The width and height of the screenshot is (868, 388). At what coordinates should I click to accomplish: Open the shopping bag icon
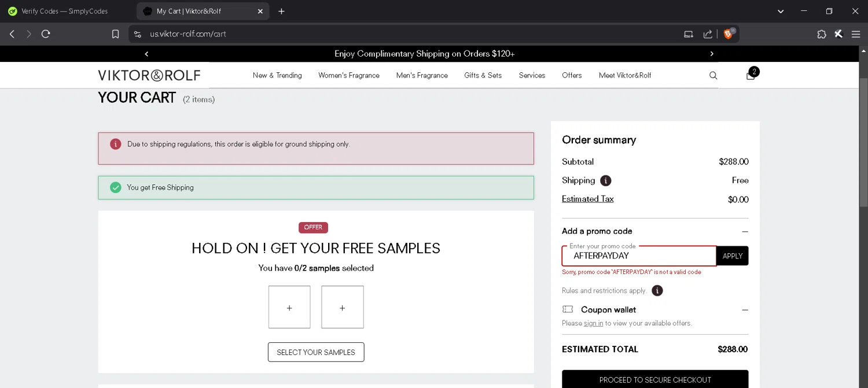751,75
